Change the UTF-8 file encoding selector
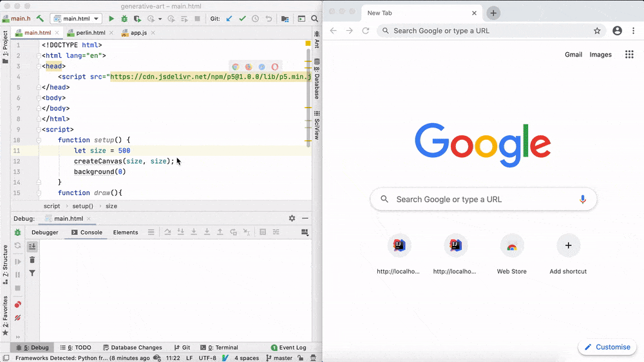The width and height of the screenshot is (644, 362). click(207, 358)
